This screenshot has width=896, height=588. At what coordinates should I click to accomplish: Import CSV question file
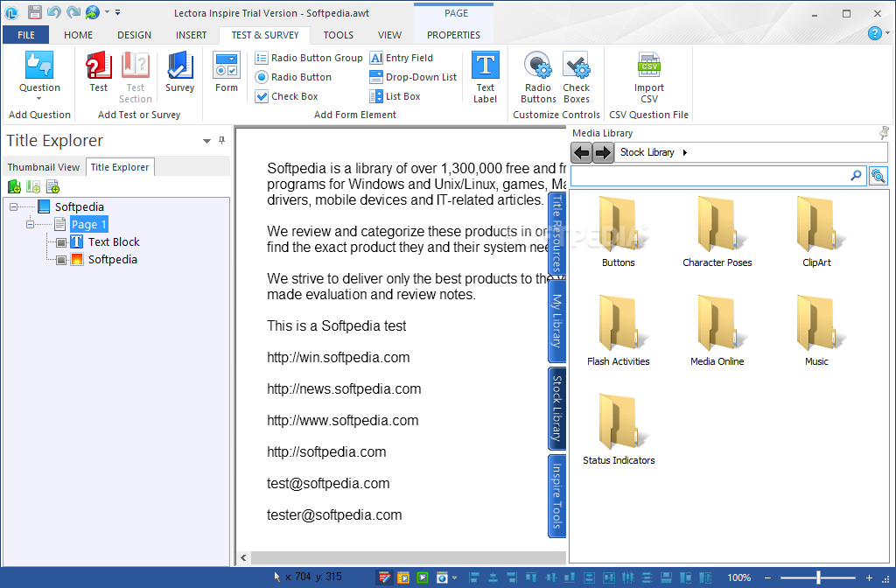[x=649, y=77]
